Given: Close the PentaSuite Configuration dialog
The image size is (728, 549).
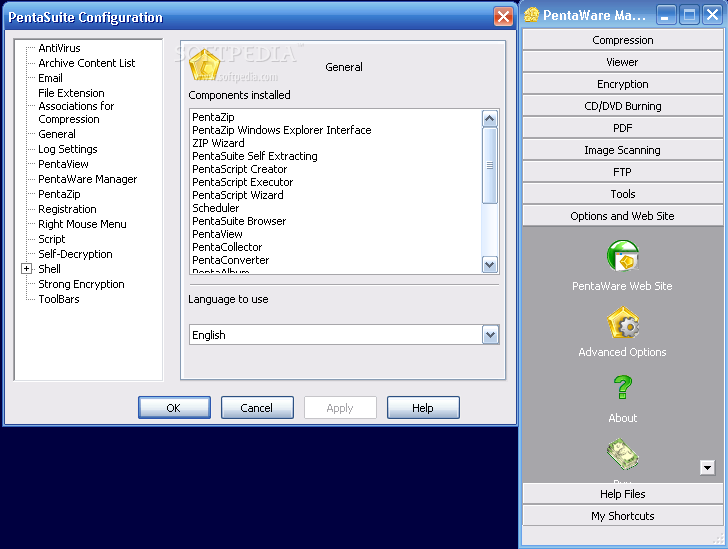Looking at the screenshot, I should [503, 17].
